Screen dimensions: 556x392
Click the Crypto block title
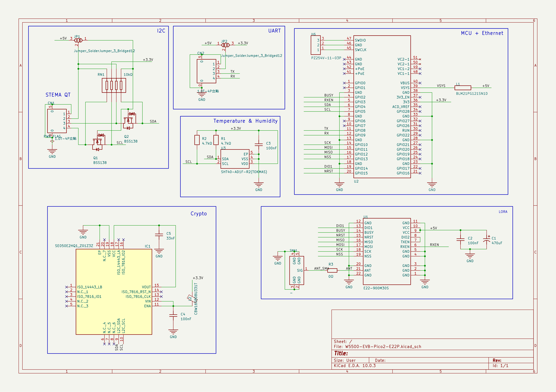coord(199,213)
